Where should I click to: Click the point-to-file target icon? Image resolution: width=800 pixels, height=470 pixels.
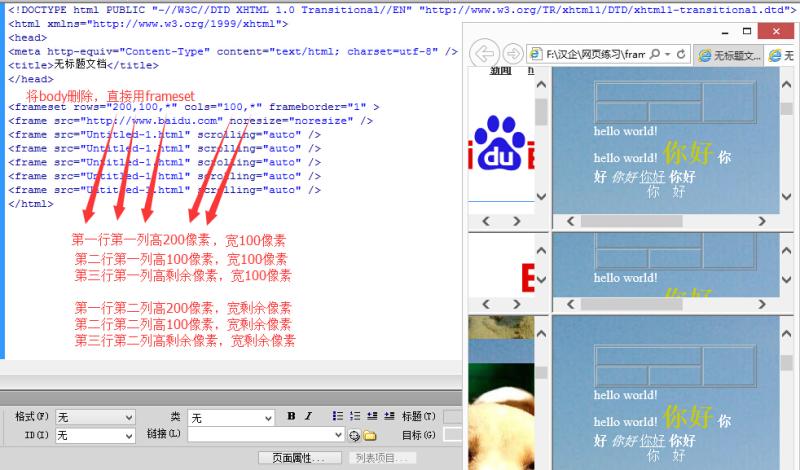pyautogui.click(x=354, y=435)
